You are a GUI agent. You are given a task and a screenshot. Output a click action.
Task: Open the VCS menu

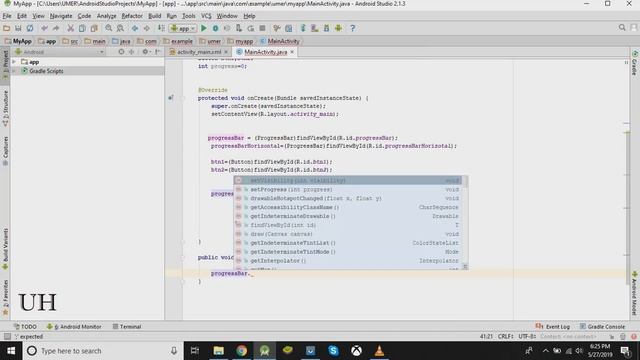206,16
